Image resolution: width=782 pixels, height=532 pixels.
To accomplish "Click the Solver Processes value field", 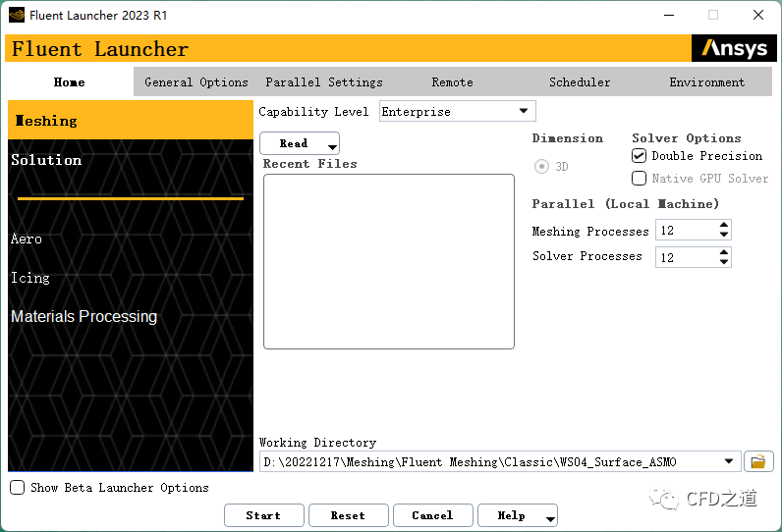I will tap(687, 257).
